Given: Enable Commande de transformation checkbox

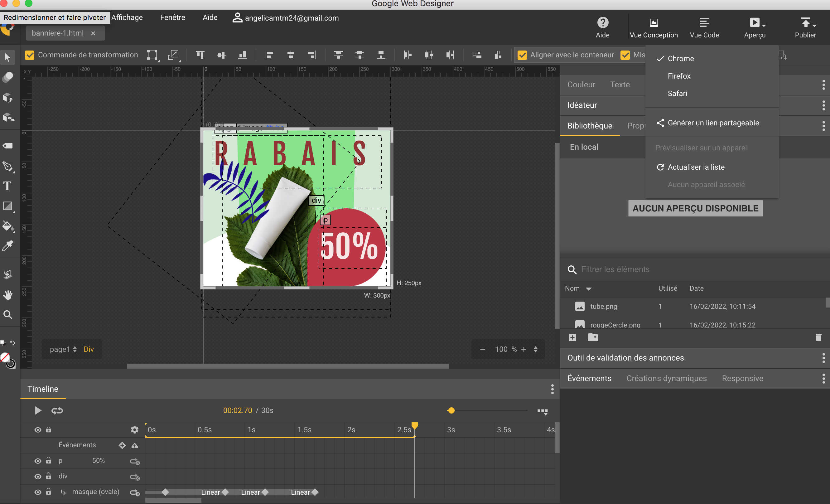Looking at the screenshot, I should [29, 55].
